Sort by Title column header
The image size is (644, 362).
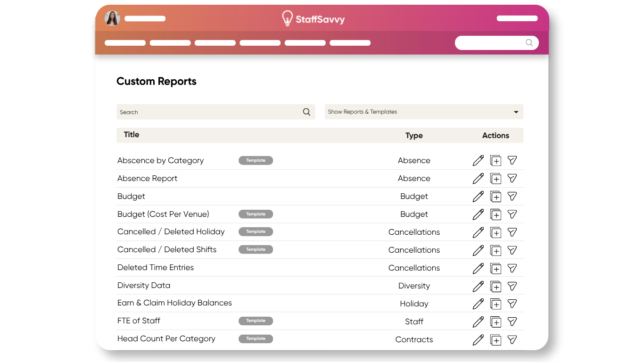132,135
